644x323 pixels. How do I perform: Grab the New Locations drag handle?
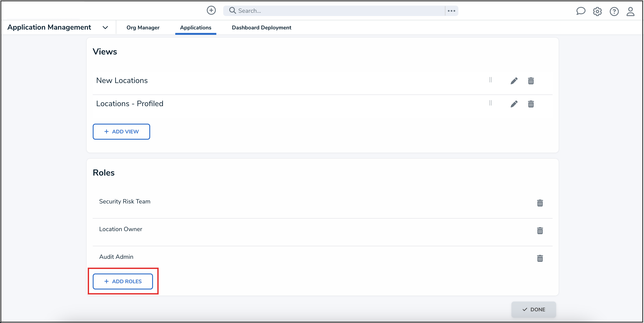491,80
